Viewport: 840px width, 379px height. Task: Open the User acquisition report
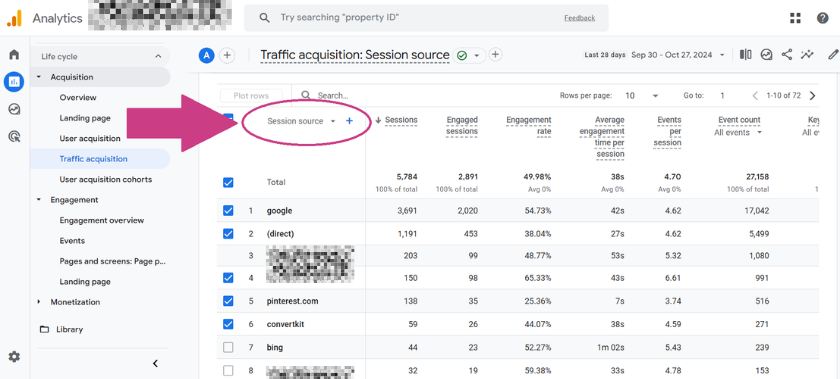coord(90,138)
